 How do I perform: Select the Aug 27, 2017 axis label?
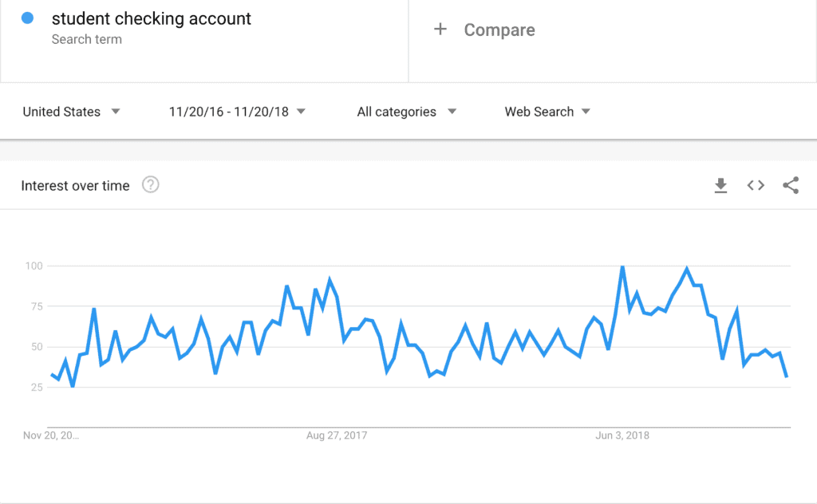coord(337,435)
